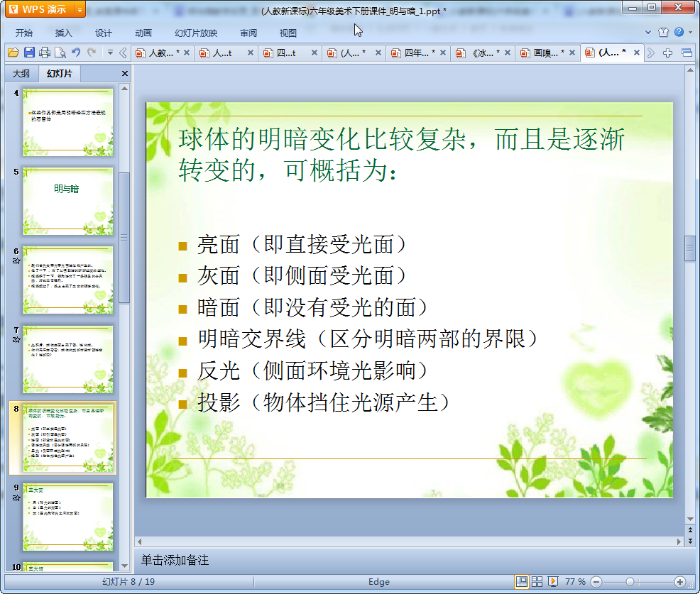Go to the next slide with the double down arrow
This screenshot has height=594, width=700.
click(x=690, y=541)
